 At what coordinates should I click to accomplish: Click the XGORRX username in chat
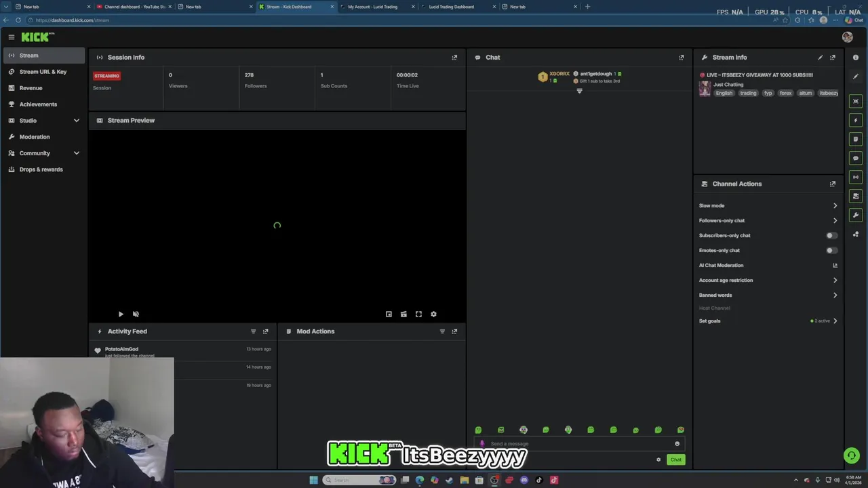point(559,74)
